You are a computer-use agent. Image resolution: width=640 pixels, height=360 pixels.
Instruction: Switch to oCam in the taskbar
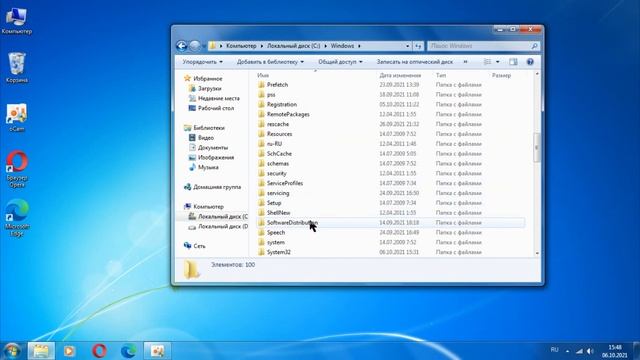158,351
